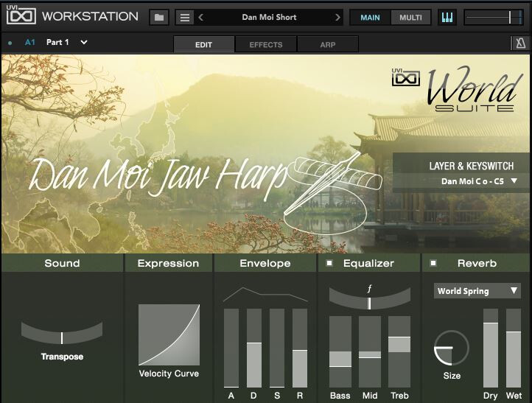
Task: Click the Expression section header
Action: [168, 263]
